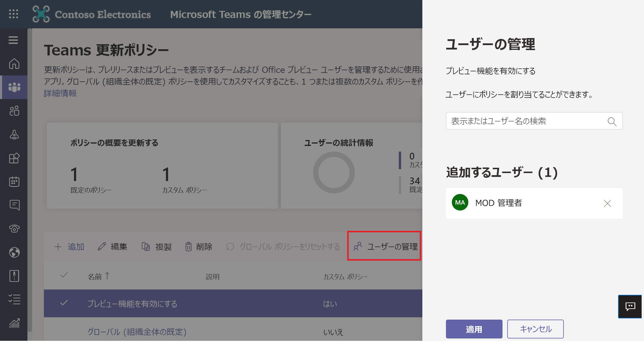Toggle checkmark for プレビュー機能を有効にする row
The height and width of the screenshot is (342, 644).
pos(64,303)
